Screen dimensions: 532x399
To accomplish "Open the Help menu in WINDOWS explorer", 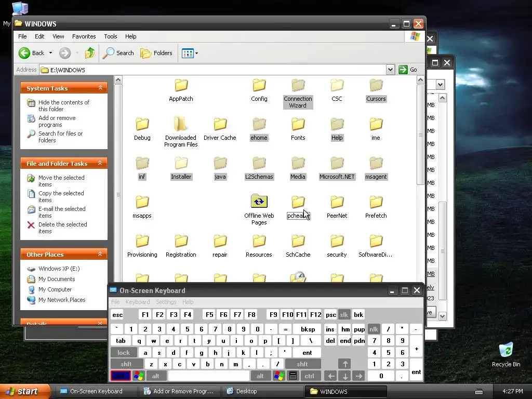I will pos(130,36).
